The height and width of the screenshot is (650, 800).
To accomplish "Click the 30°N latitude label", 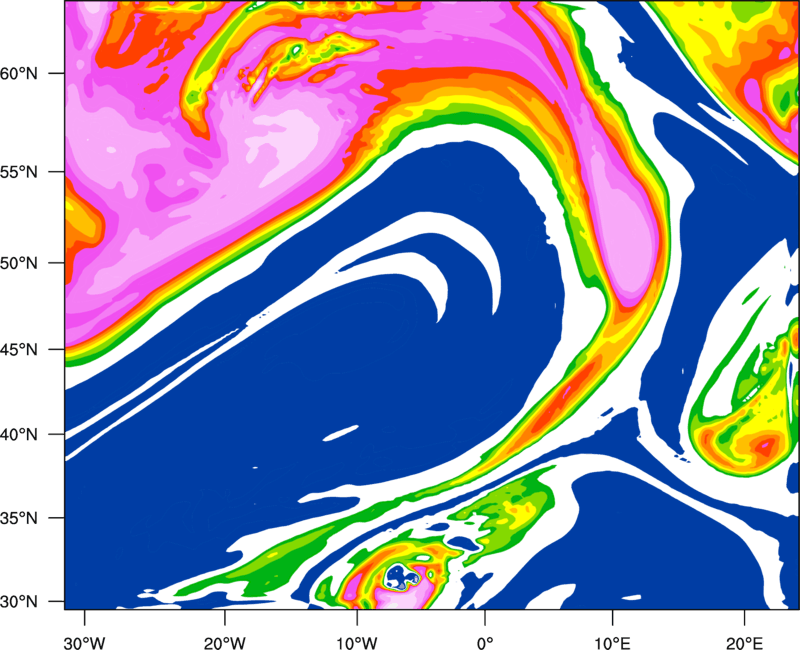I will [x=19, y=602].
